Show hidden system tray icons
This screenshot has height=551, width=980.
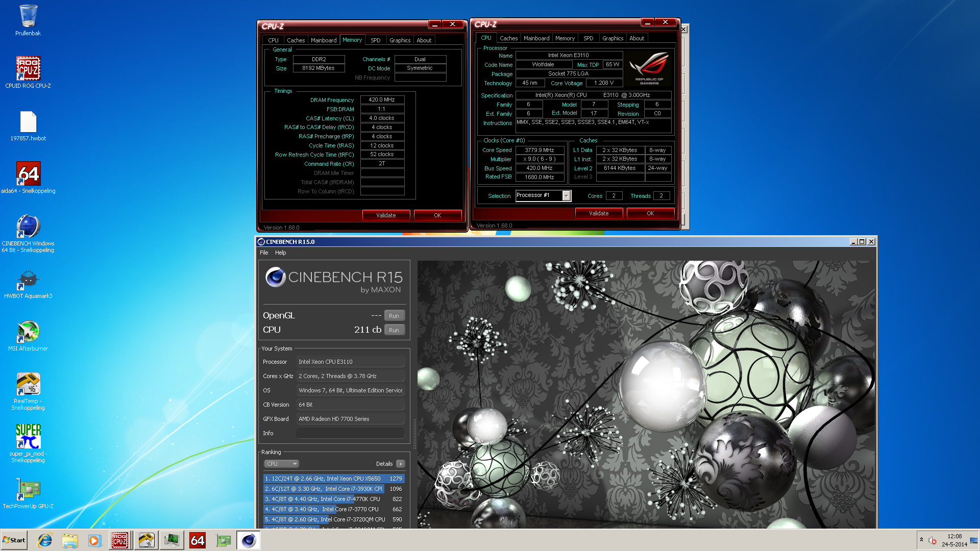(x=921, y=540)
